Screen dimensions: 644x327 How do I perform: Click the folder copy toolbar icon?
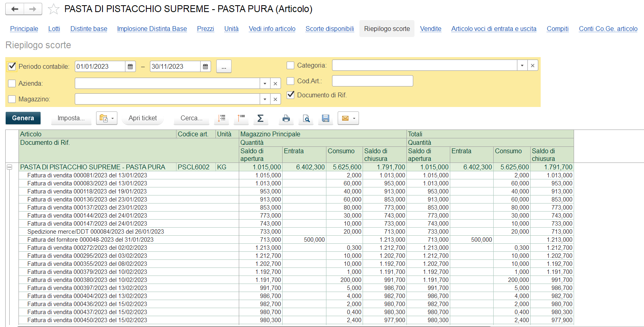point(103,118)
